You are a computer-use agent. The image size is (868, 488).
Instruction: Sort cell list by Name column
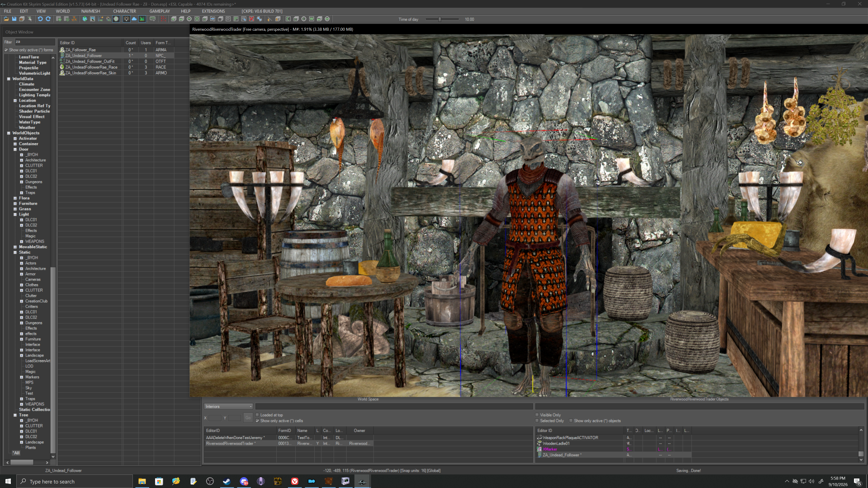[305, 431]
